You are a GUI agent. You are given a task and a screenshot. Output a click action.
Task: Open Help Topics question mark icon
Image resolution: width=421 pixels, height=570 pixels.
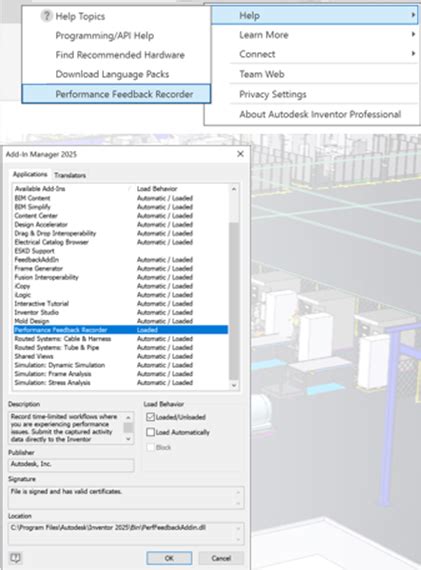point(46,16)
